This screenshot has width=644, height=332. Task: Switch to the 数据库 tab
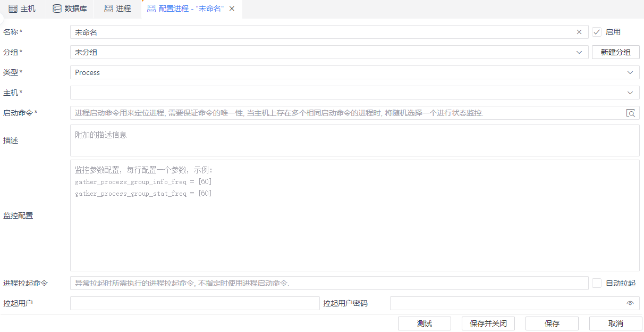70,9
